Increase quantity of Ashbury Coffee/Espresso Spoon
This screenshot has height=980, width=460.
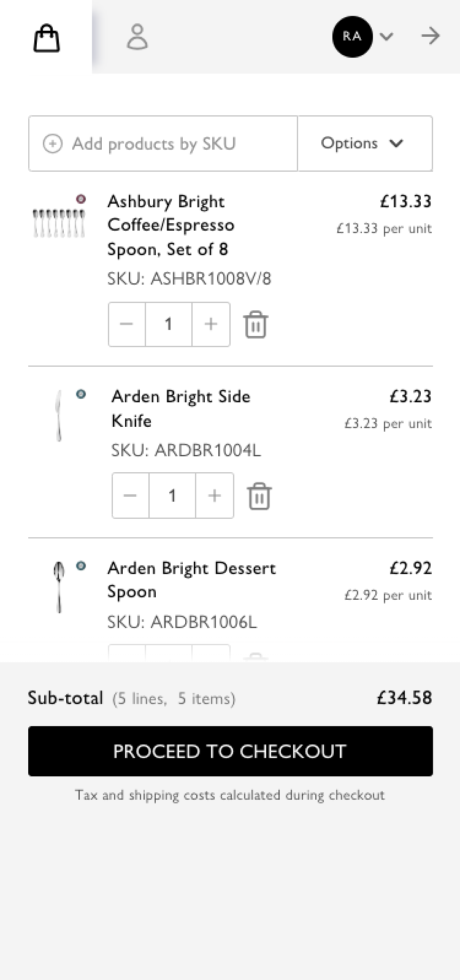tap(211, 324)
